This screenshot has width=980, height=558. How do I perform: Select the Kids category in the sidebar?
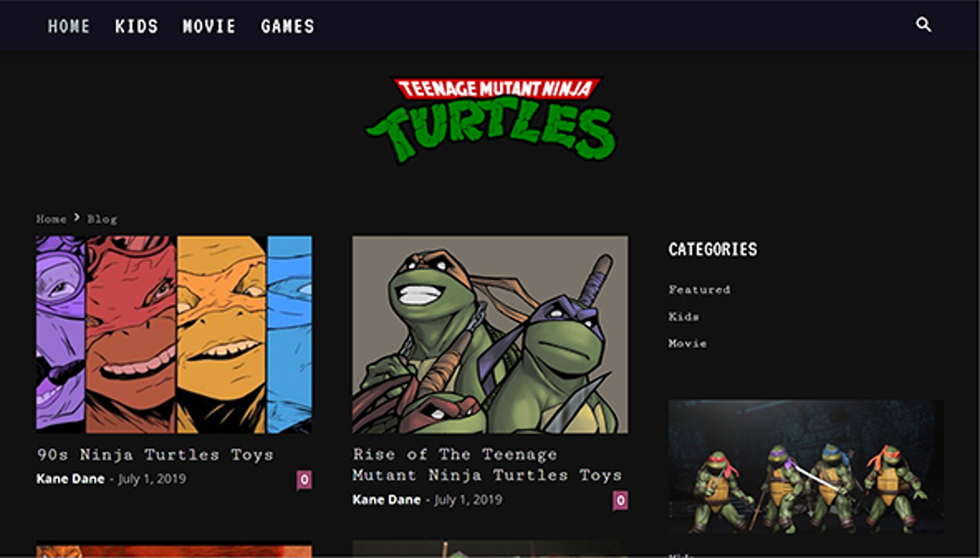pyautogui.click(x=683, y=317)
